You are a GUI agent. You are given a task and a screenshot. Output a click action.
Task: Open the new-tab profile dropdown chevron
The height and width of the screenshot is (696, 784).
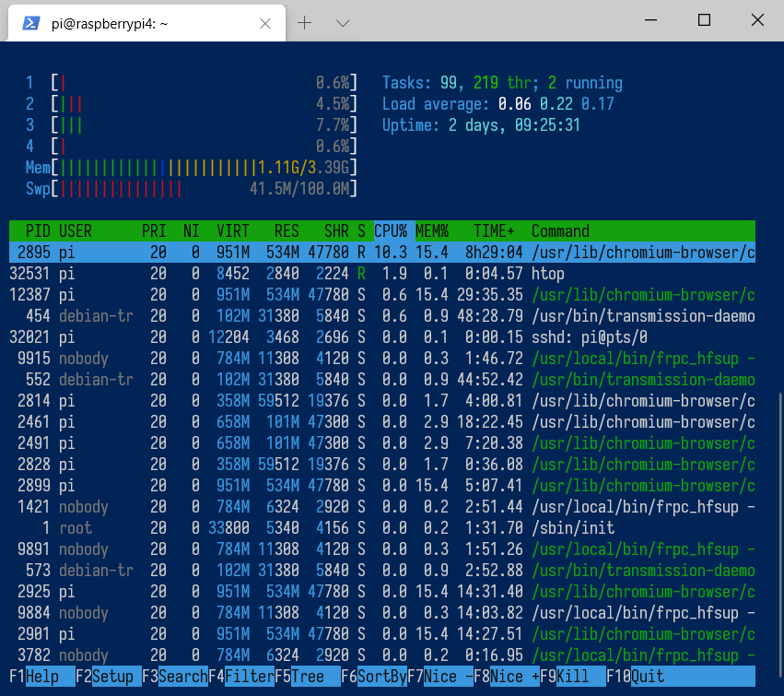coord(343,23)
